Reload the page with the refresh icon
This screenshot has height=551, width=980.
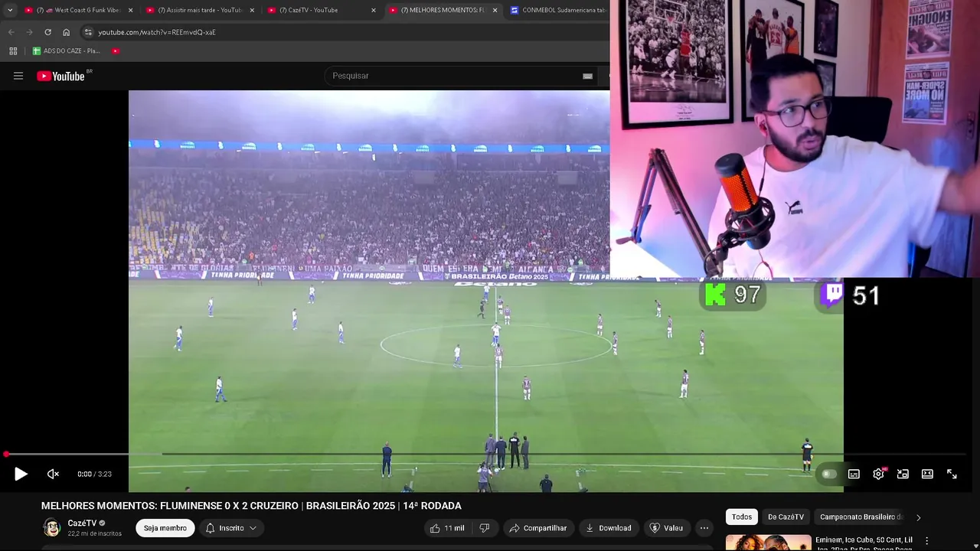(47, 32)
